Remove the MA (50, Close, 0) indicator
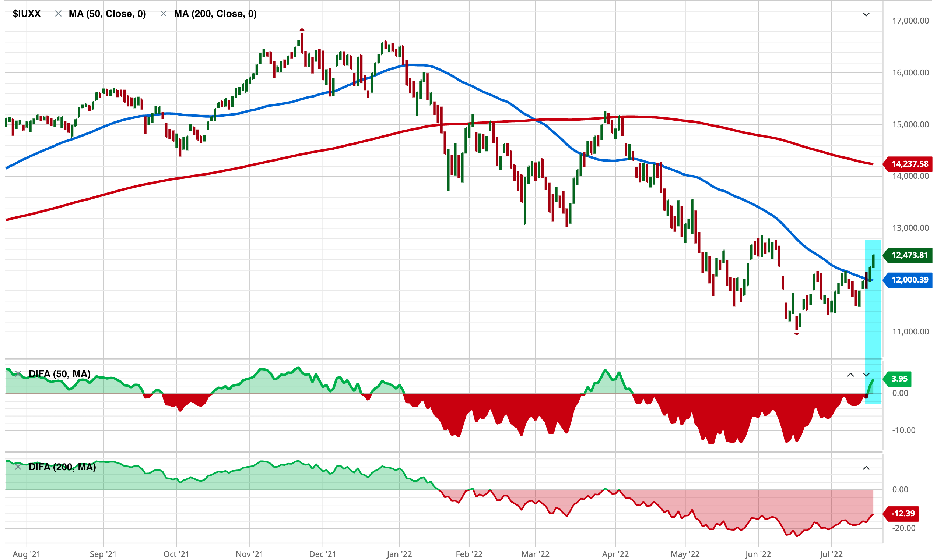 point(58,14)
